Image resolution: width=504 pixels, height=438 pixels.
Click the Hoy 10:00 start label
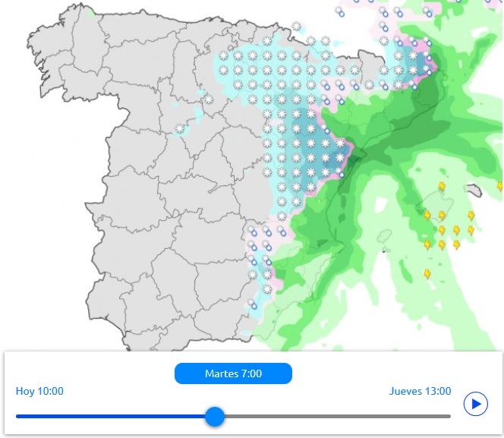39,391
